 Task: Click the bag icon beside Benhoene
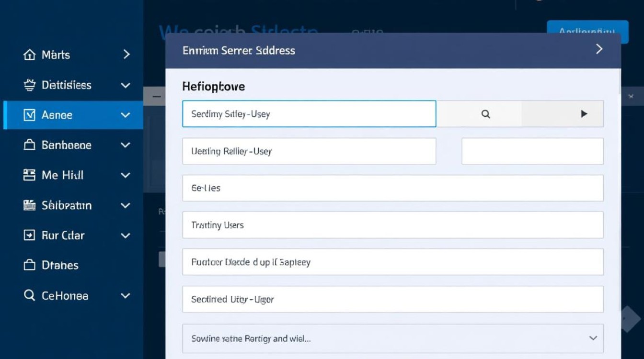[29, 145]
